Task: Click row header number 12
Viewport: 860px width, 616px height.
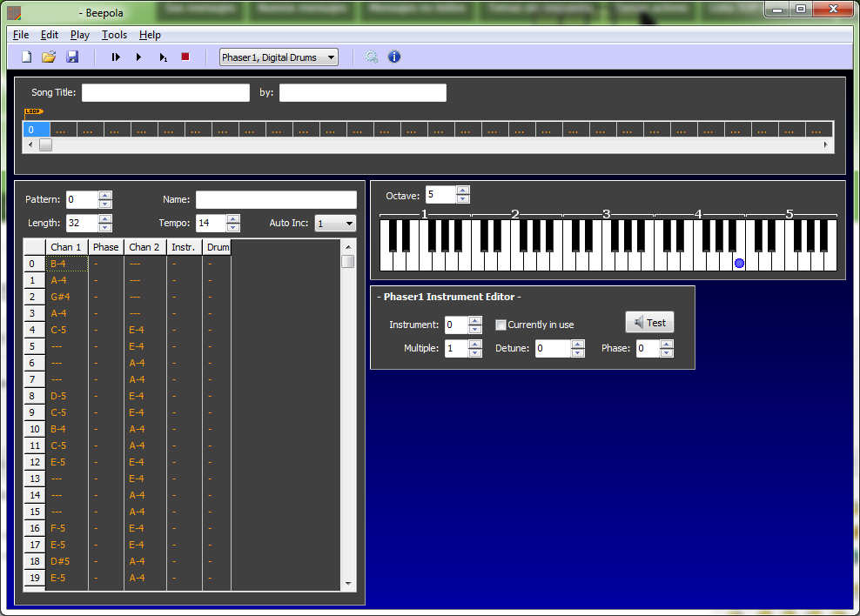Action: (34, 462)
